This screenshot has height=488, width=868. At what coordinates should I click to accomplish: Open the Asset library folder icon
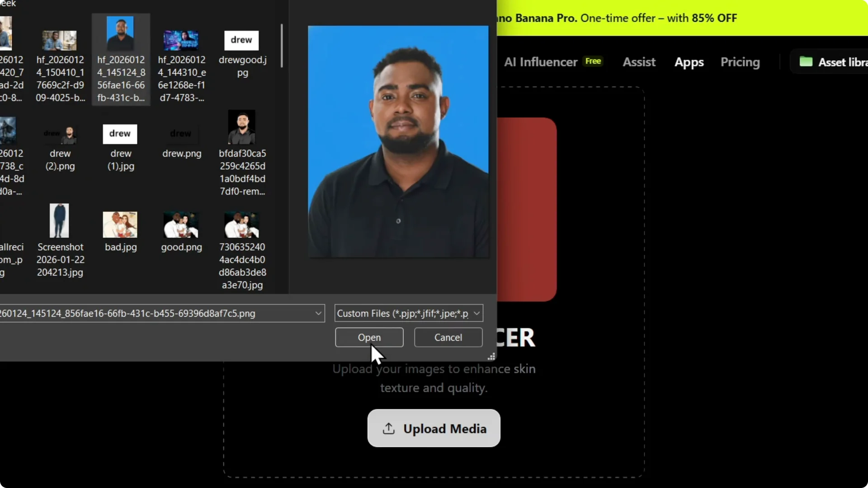(x=807, y=62)
